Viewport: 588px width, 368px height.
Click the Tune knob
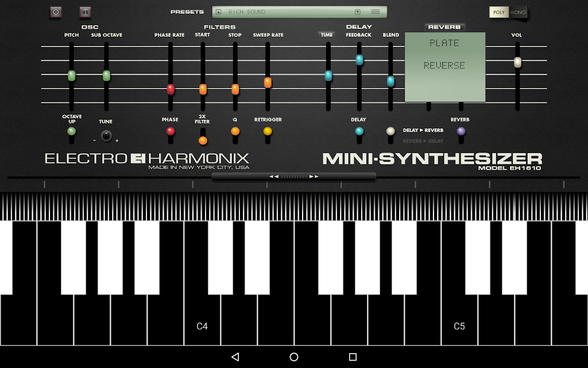106,136
